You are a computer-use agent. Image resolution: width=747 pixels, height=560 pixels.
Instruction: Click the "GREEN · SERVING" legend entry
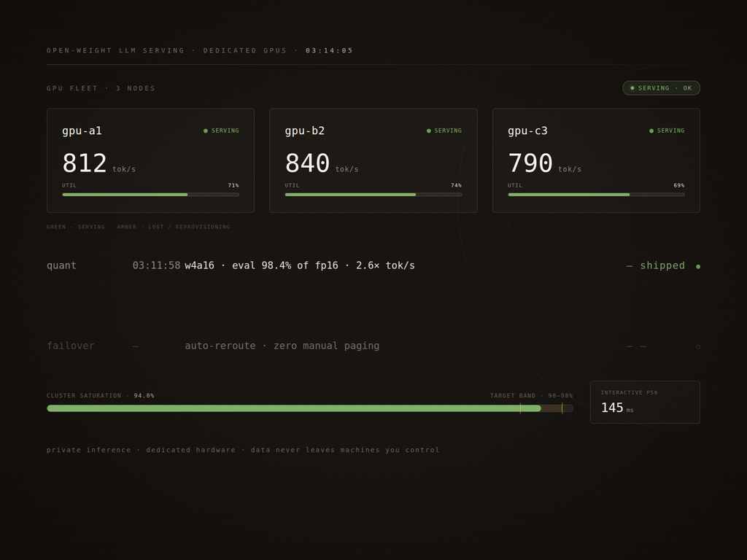coord(76,227)
